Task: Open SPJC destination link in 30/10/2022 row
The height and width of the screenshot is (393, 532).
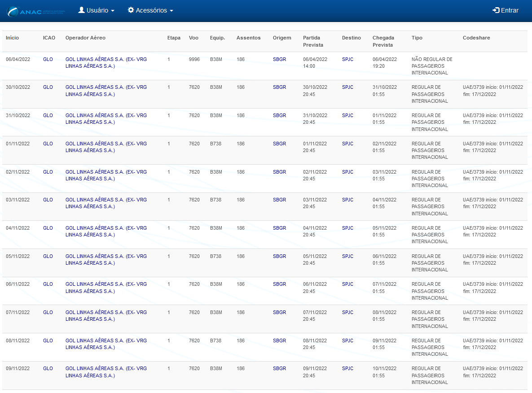Action: [348, 87]
